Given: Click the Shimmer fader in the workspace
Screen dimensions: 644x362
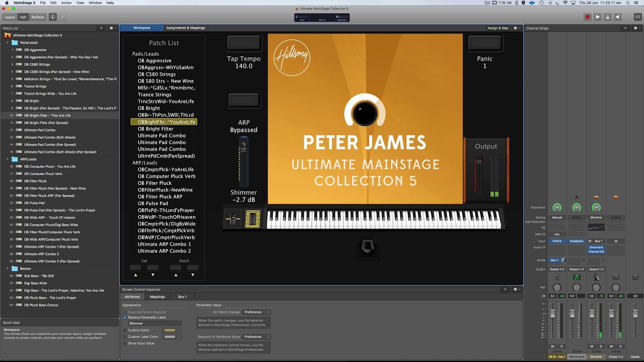Looking at the screenshot, I should tap(244, 162).
